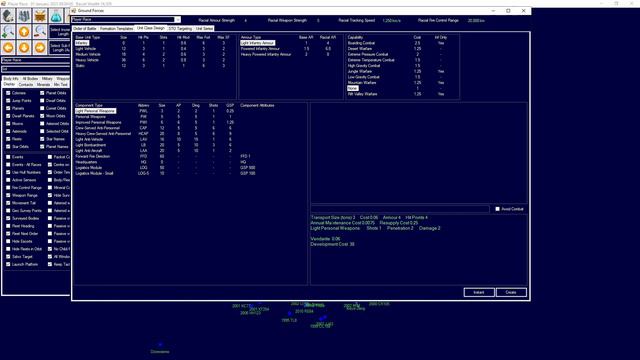Uncheck the Moon Orbits checkbox
640x360 pixels.
pyautogui.click(x=42, y=116)
